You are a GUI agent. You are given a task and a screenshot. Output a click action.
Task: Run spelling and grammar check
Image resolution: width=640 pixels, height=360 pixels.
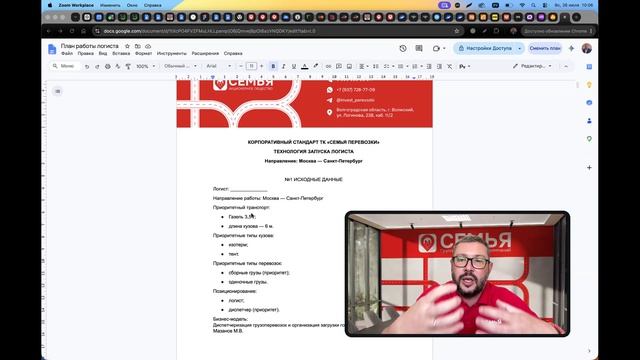pyautogui.click(x=118, y=66)
